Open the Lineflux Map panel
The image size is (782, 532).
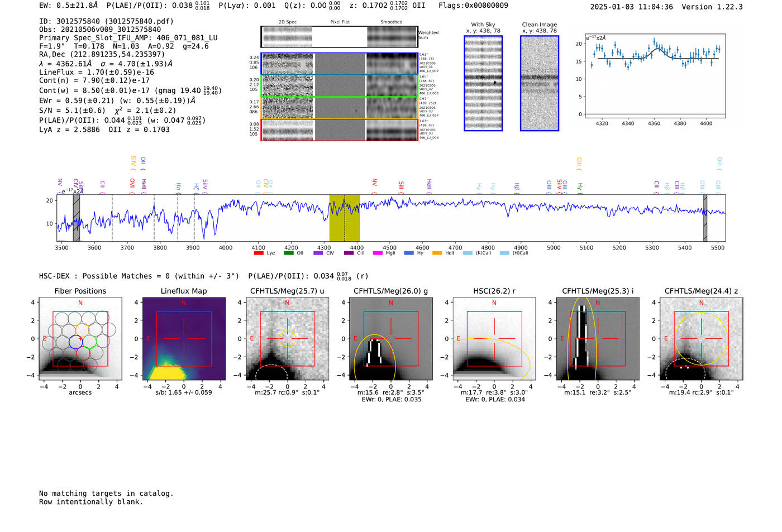click(184, 339)
